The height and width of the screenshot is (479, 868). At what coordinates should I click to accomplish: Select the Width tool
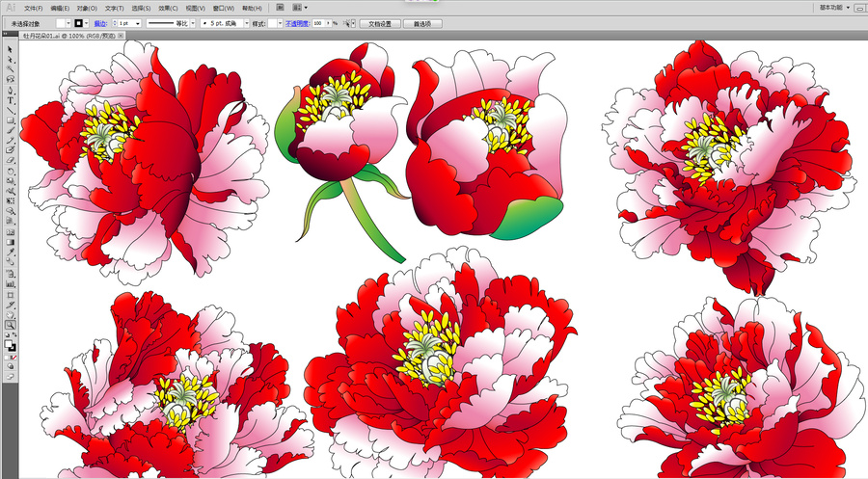click(10, 191)
